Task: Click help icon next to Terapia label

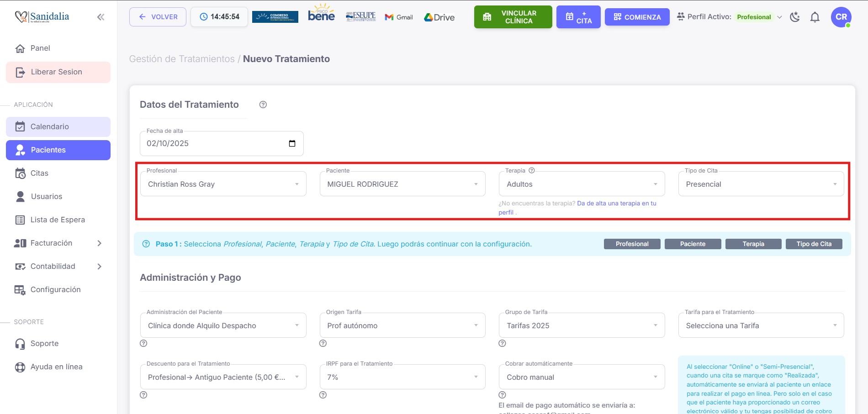Action: (531, 170)
